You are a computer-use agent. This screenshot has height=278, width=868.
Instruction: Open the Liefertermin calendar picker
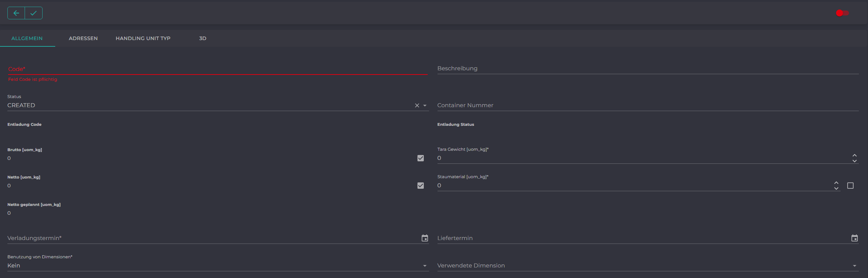[x=855, y=238]
